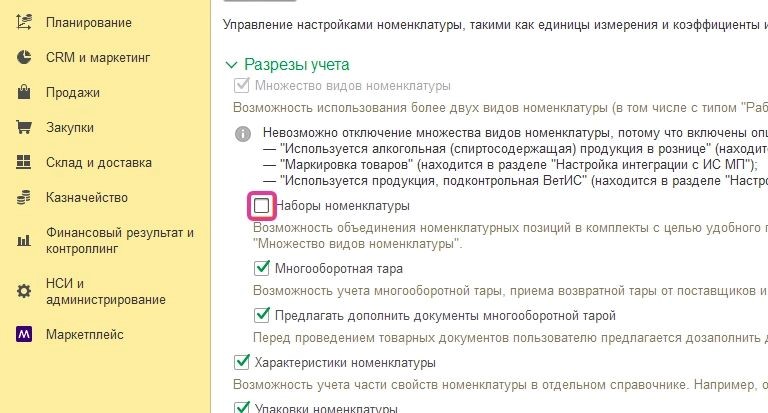Click the CRM и маркетинг pie icon
The height and width of the screenshot is (413, 768).
[x=25, y=57]
